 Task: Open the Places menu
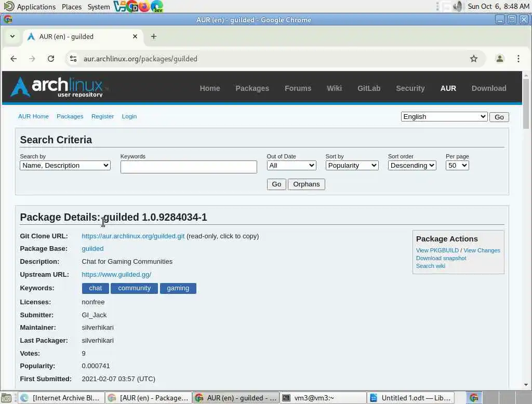coord(72,7)
